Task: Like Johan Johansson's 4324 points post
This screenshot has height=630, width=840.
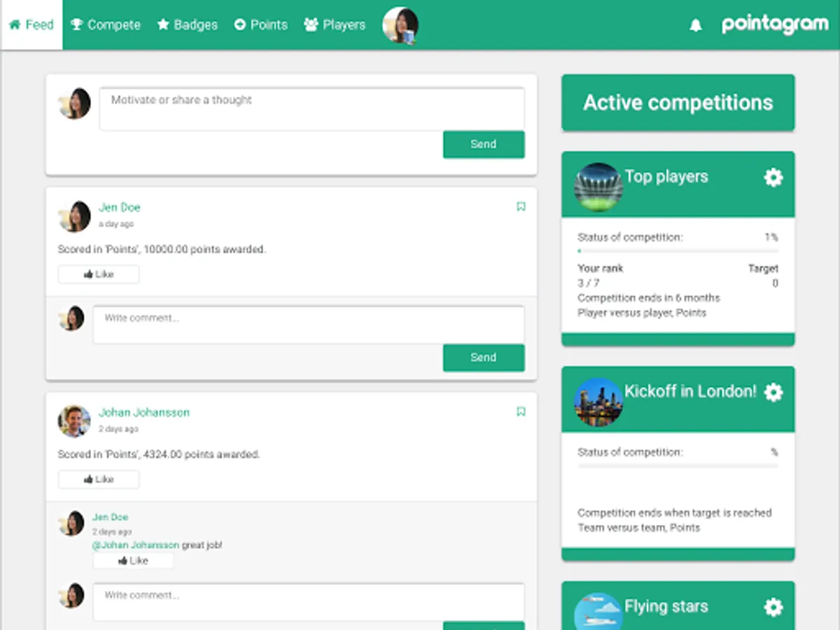Action: [x=99, y=479]
